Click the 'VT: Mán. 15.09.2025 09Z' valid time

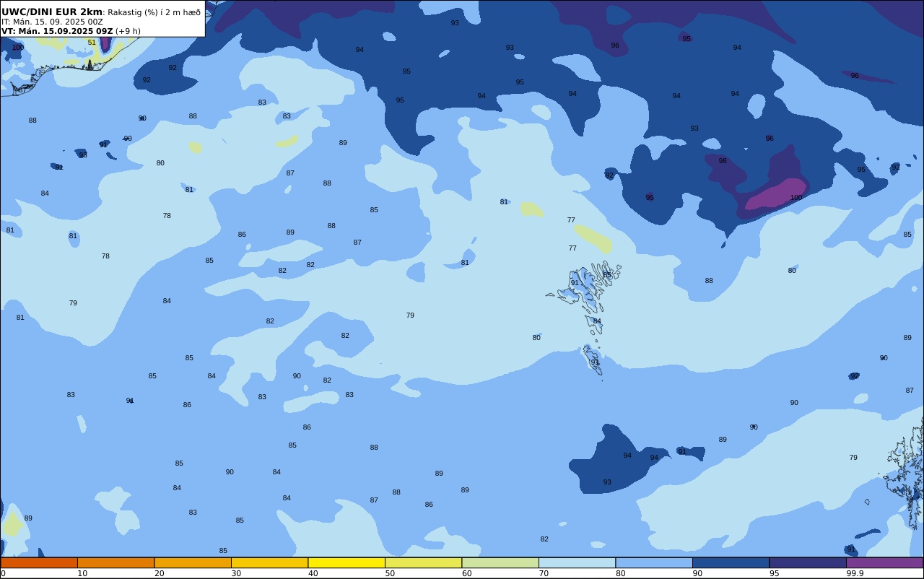click(x=57, y=31)
